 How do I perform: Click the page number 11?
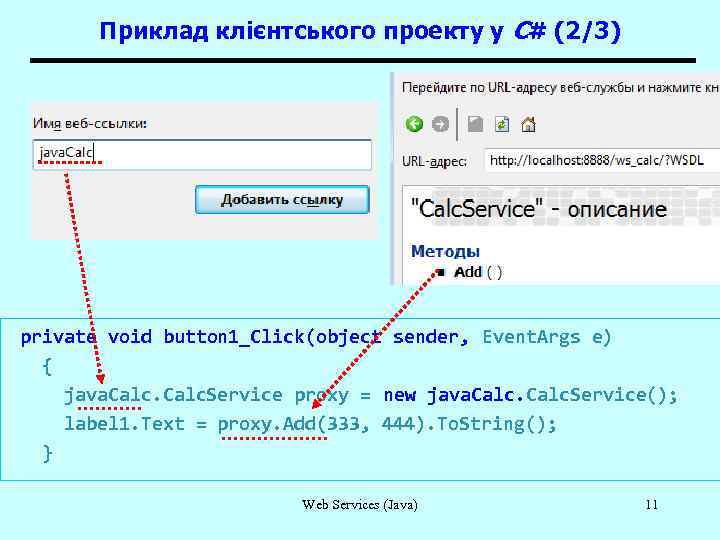[651, 505]
